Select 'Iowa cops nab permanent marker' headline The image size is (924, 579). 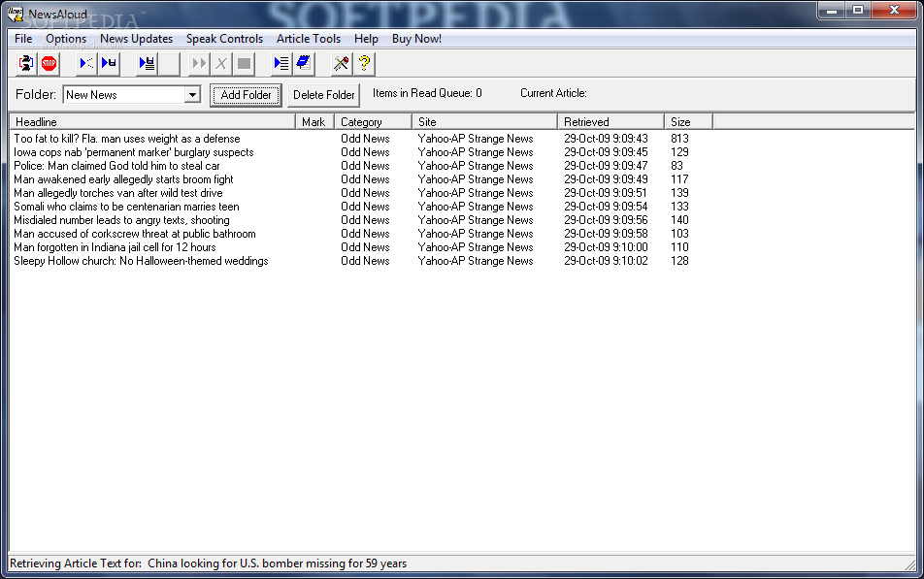coord(134,152)
